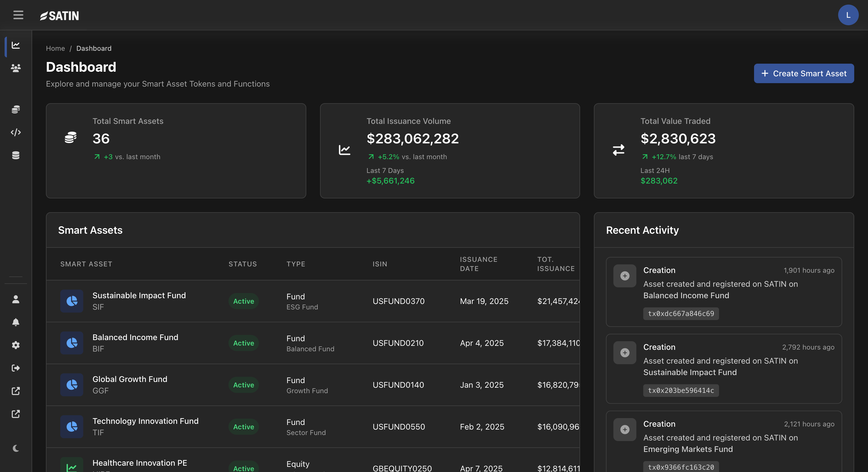868x472 pixels.
Task: Sort by TOT. ISSUANCE column header
Action: tap(556, 264)
